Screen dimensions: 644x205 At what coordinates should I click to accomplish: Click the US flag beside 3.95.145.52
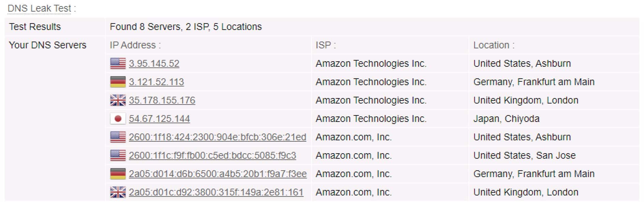coord(118,64)
